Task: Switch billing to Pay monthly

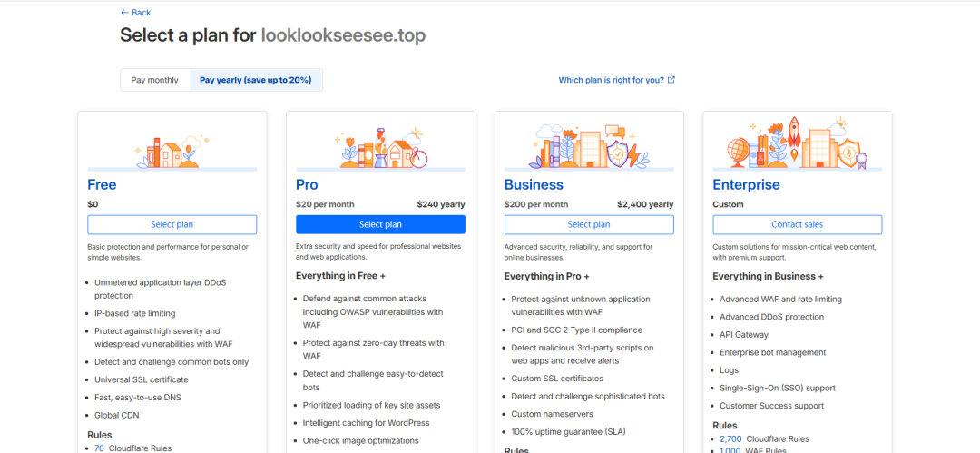Action: pyautogui.click(x=154, y=80)
